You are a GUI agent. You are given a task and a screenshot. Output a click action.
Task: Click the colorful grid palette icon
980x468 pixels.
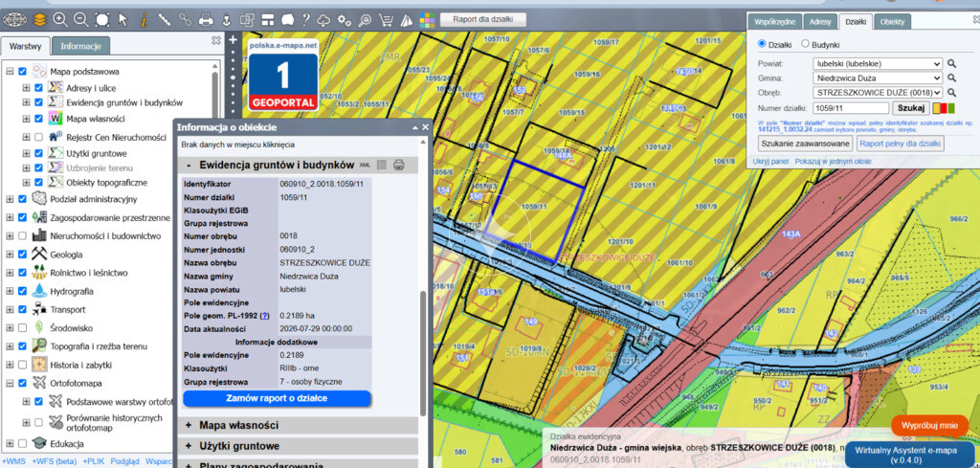[427, 20]
